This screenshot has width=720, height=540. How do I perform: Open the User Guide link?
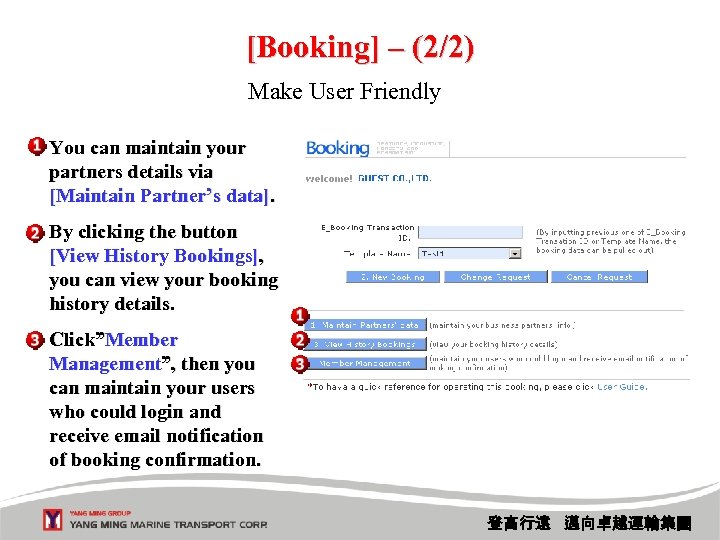coord(622,387)
